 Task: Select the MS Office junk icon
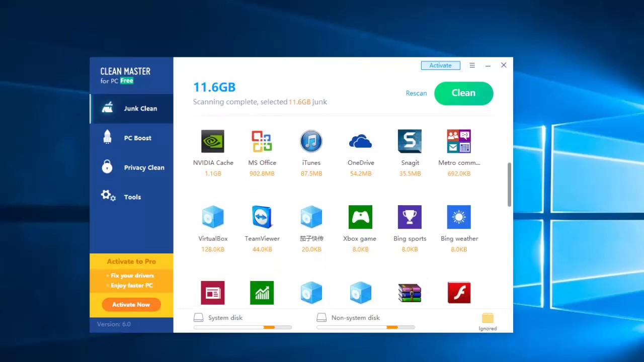(x=262, y=141)
